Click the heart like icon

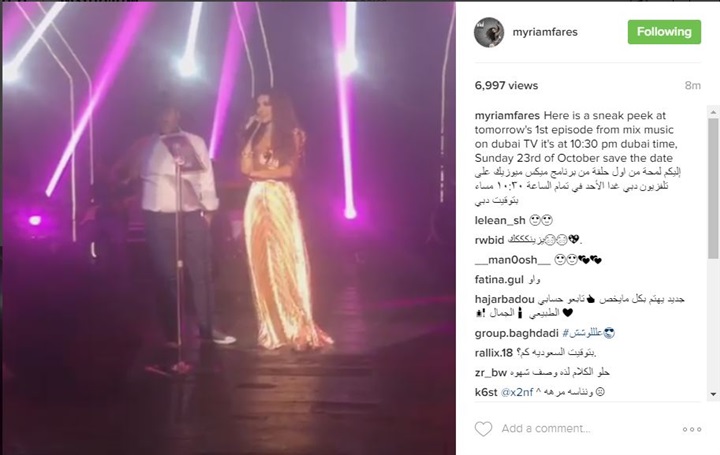(483, 429)
